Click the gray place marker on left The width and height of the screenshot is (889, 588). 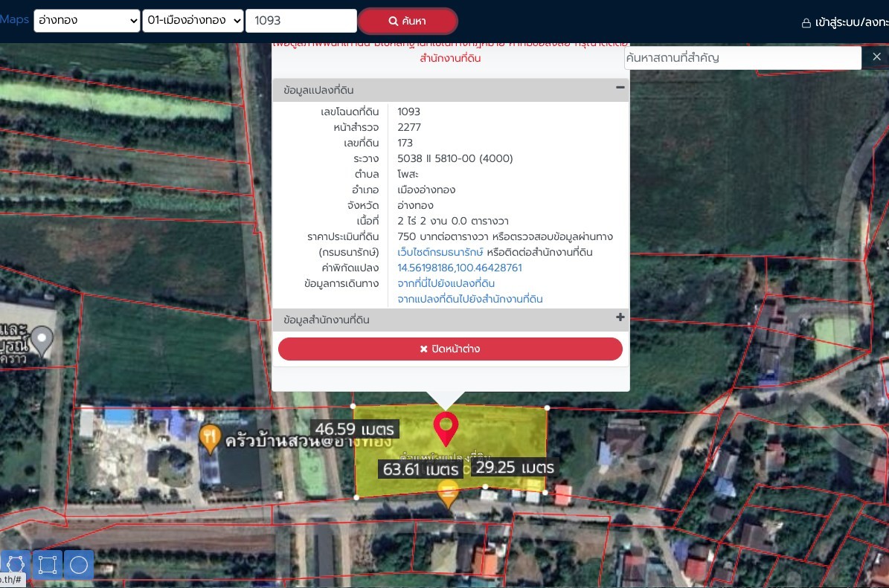[42, 341]
